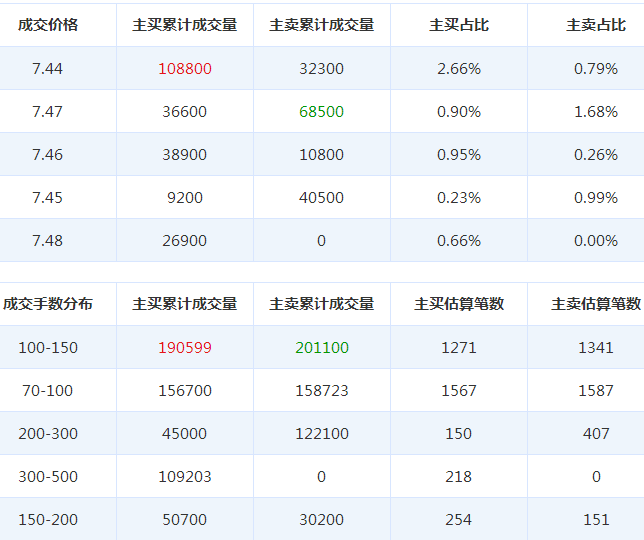Screen dimensions: 644x540
Task: Click the 26900 buy volume cell
Action: click(185, 241)
